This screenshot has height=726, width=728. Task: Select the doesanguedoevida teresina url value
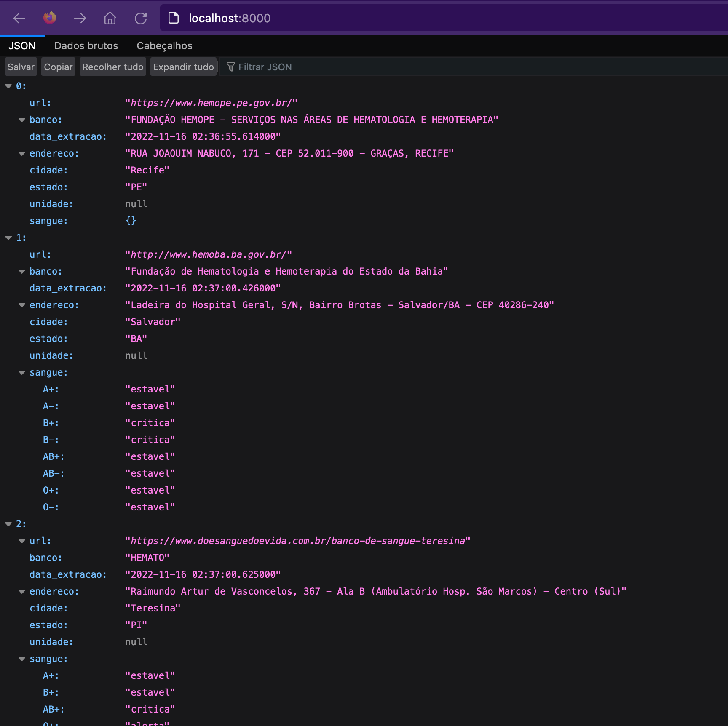click(x=298, y=541)
